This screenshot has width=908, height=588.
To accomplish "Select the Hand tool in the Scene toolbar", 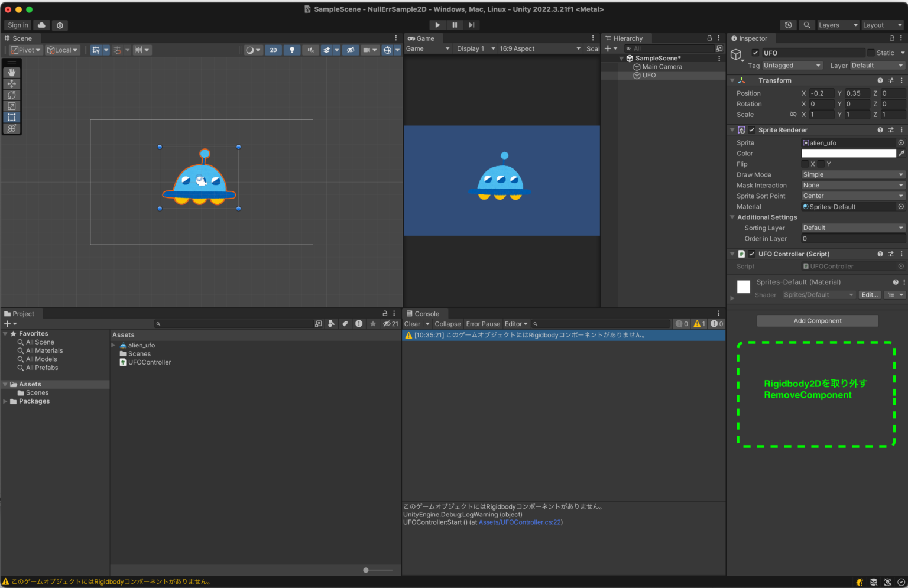I will tap(12, 72).
